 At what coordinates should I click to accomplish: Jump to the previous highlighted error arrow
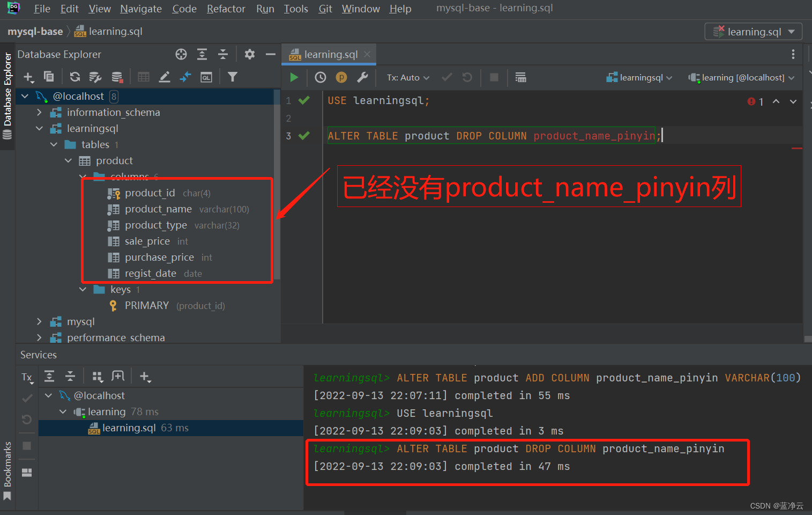click(x=776, y=101)
